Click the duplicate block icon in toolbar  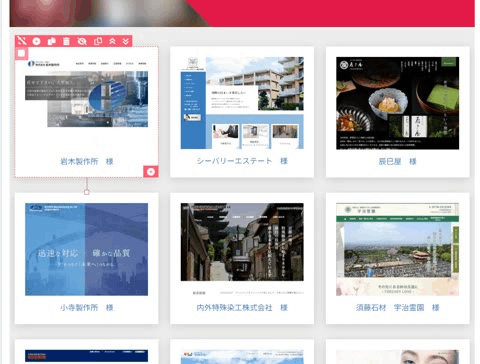point(52,41)
